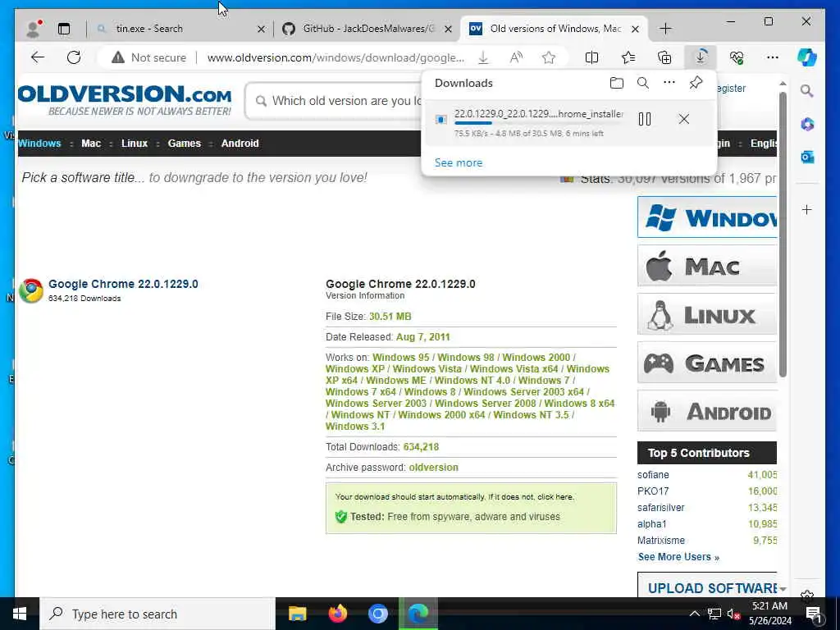Click the address bar download indicator icon
The image size is (840, 630).
(x=483, y=57)
